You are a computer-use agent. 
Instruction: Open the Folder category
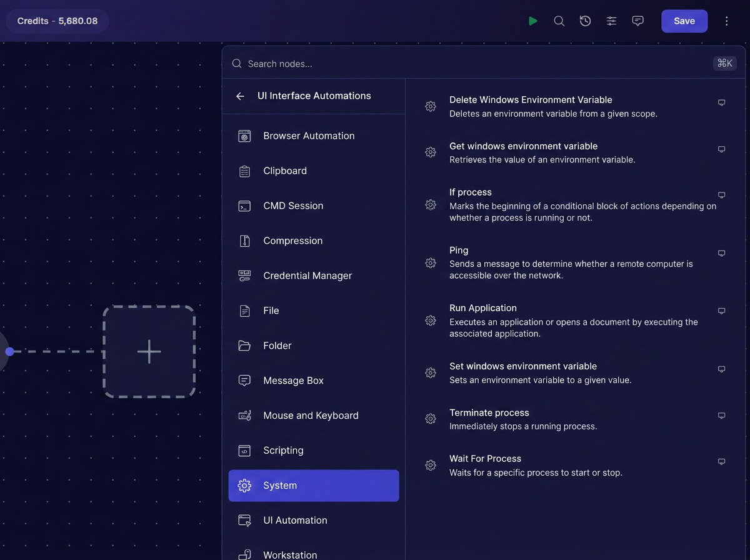coord(314,346)
